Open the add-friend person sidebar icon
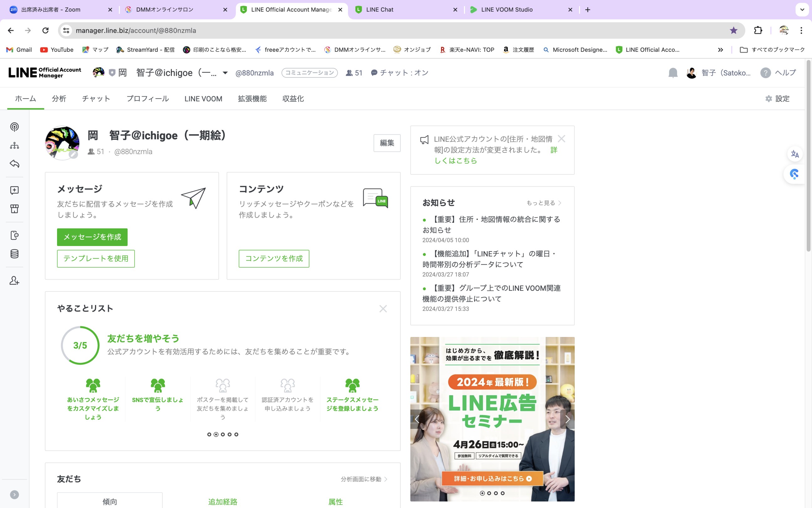 14,281
